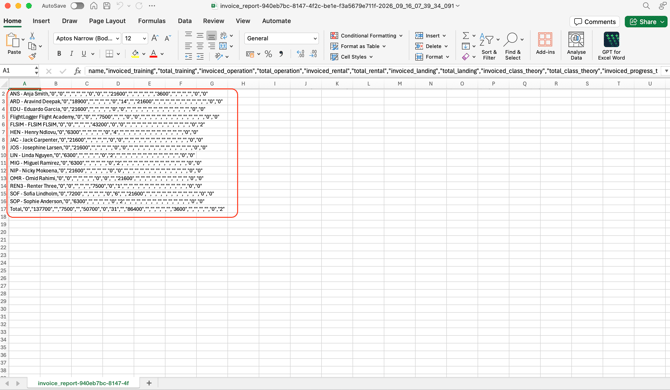Toggle top vertical alignment
The width and height of the screenshot is (670, 390).
pos(188,35)
